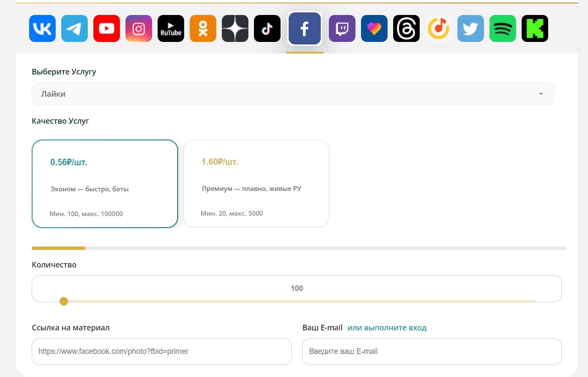Follow the 'или выполните вход' link
Screen dimensions: 588x377
click(387, 328)
